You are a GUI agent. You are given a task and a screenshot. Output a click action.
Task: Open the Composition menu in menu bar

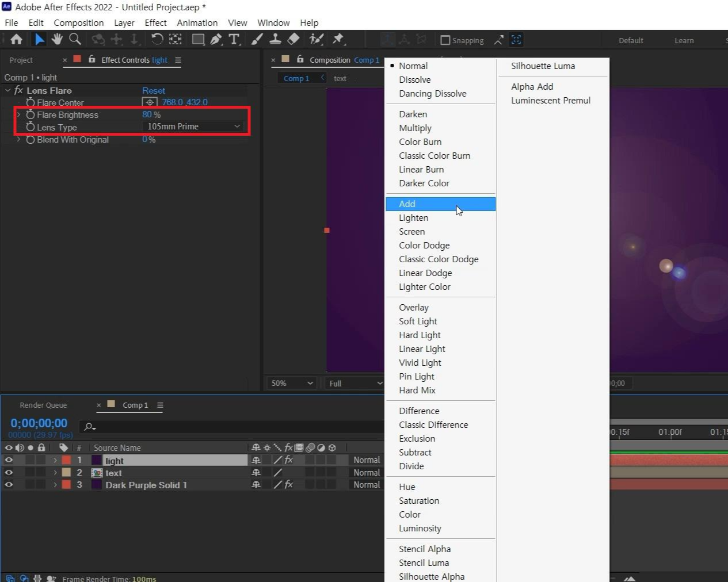coord(79,23)
